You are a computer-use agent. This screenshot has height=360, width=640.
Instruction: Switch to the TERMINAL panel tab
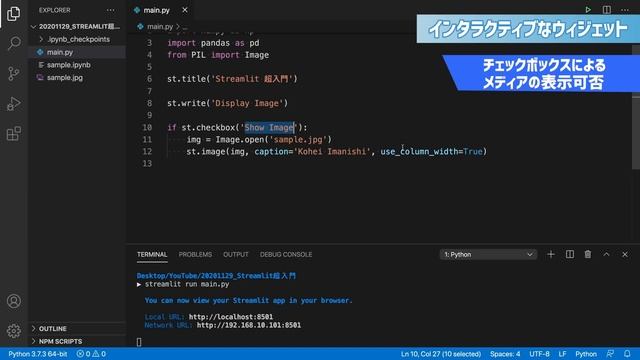click(x=152, y=254)
